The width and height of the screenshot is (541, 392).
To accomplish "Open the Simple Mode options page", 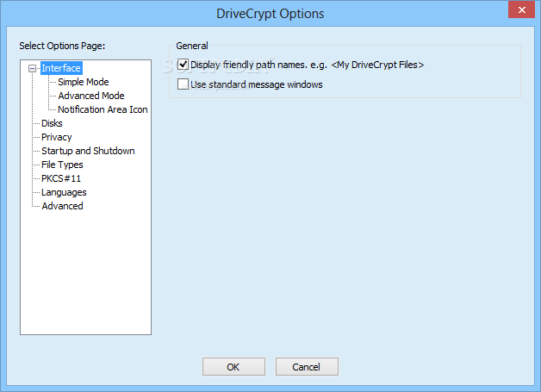I will point(84,82).
